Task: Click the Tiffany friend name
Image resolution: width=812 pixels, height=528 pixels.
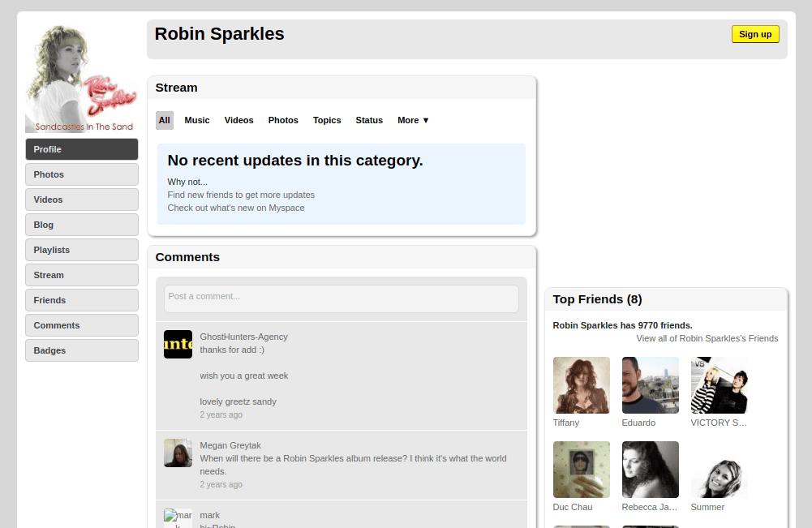Action: [x=565, y=423]
